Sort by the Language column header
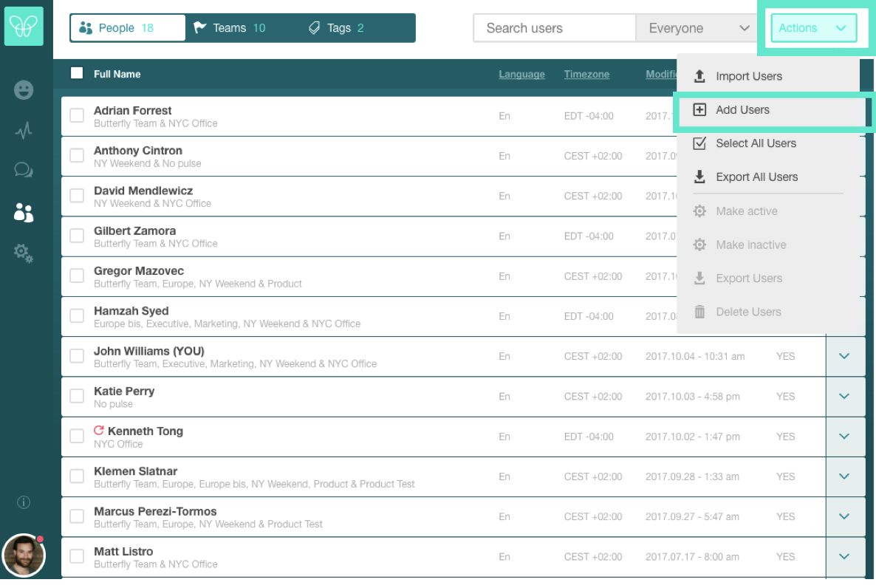The width and height of the screenshot is (876, 588). (521, 75)
